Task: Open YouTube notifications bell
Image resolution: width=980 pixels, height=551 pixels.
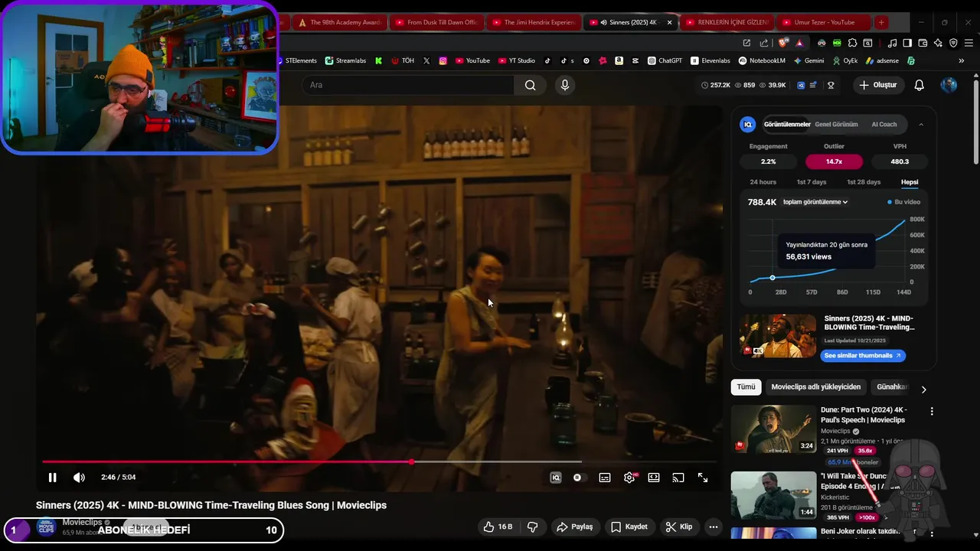Action: coord(920,85)
